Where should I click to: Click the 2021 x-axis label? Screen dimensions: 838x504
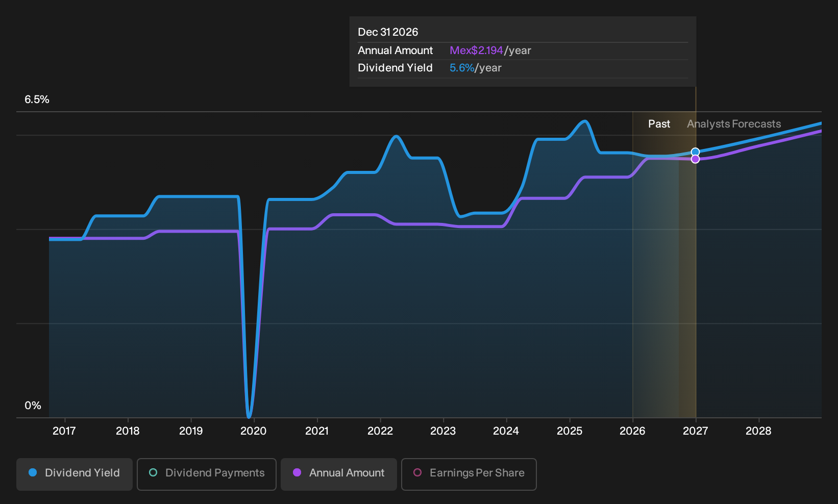click(317, 431)
